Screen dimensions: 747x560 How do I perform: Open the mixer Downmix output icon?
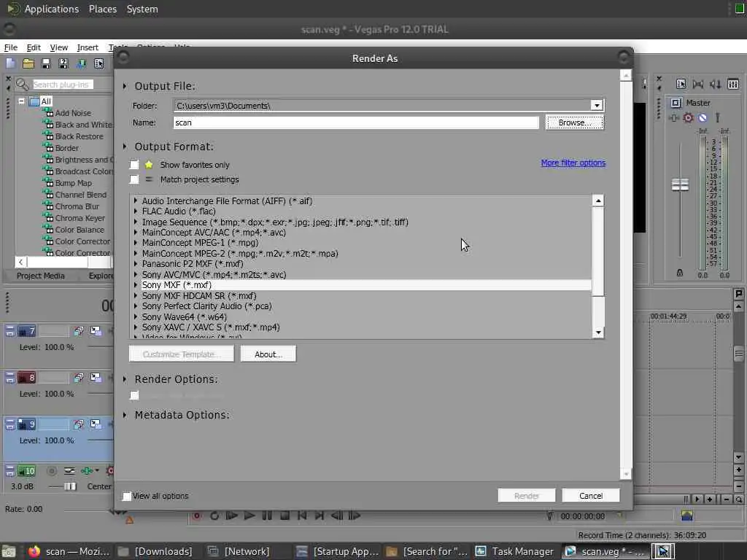tap(698, 85)
